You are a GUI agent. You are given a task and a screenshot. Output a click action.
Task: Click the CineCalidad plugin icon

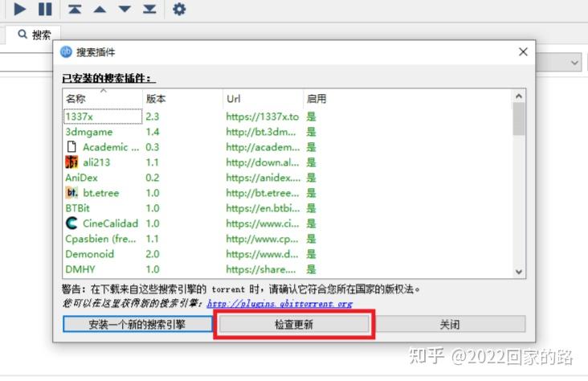(71, 223)
